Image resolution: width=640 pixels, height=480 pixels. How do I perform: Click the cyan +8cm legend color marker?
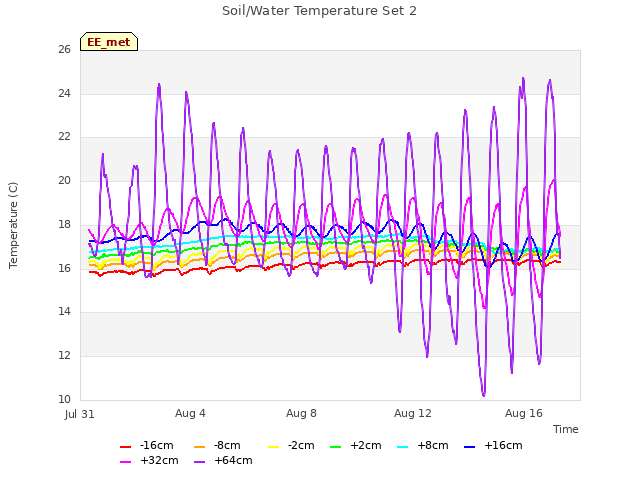coord(402,447)
